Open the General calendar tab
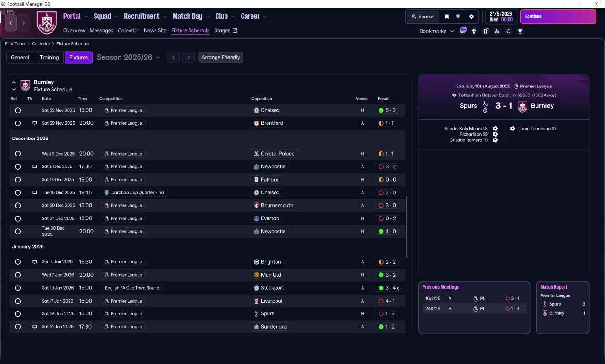The image size is (605, 364). click(20, 57)
